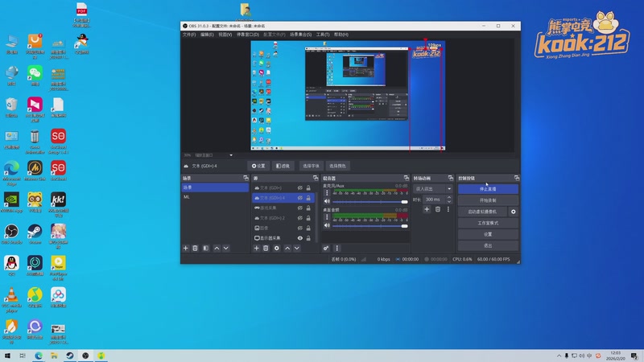Toggle lock on 显示器采集 source
This screenshot has height=362, width=644.
(x=308, y=238)
